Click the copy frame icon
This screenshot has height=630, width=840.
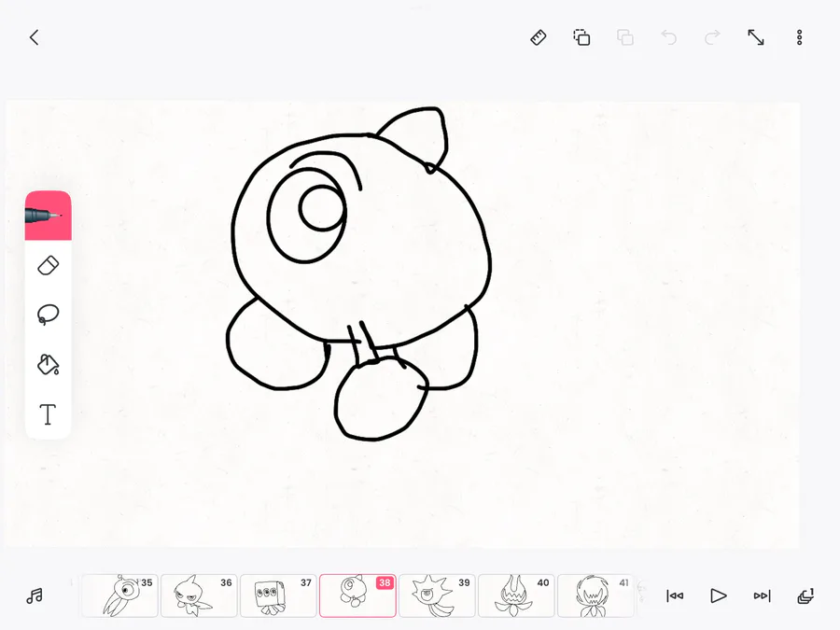coord(581,37)
